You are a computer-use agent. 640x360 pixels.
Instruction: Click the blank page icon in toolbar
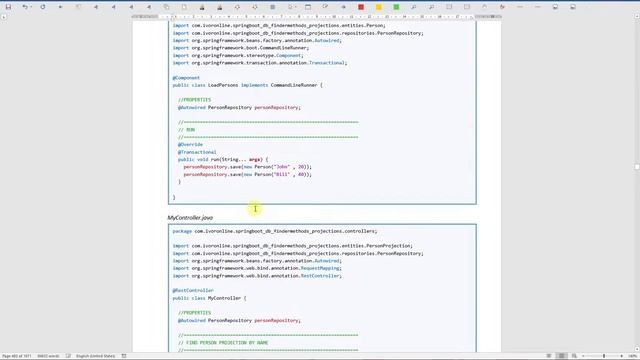tap(184, 7)
